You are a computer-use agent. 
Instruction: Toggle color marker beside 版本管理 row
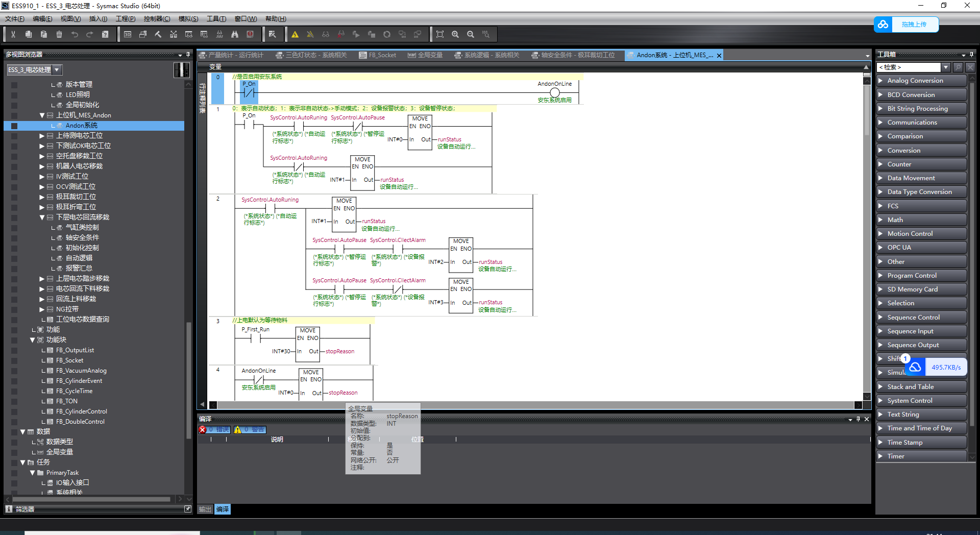[14, 85]
